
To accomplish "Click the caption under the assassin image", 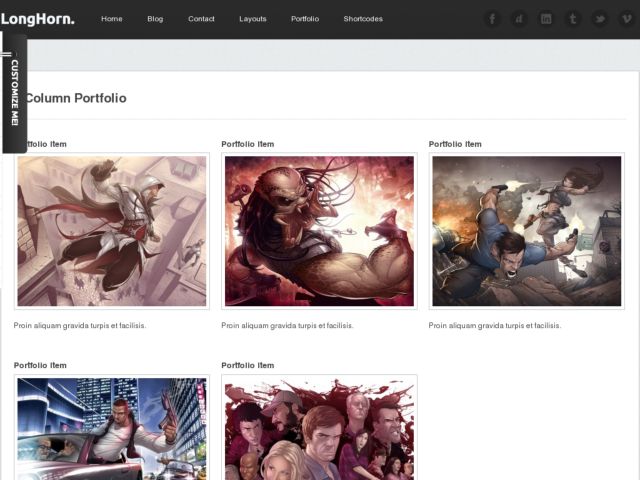I will click(x=80, y=325).
